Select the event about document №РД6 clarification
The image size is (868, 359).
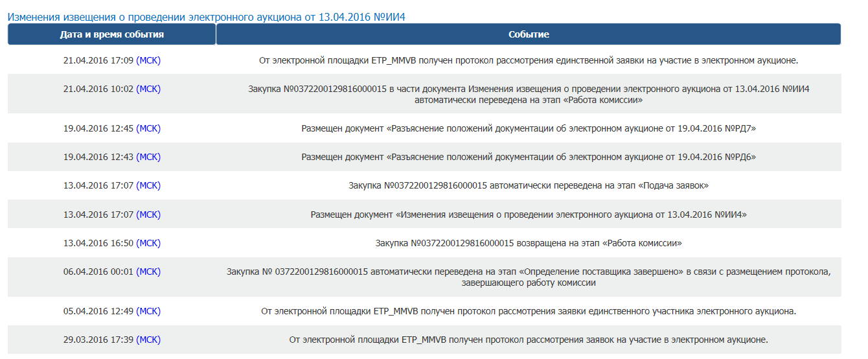pyautogui.click(x=529, y=157)
